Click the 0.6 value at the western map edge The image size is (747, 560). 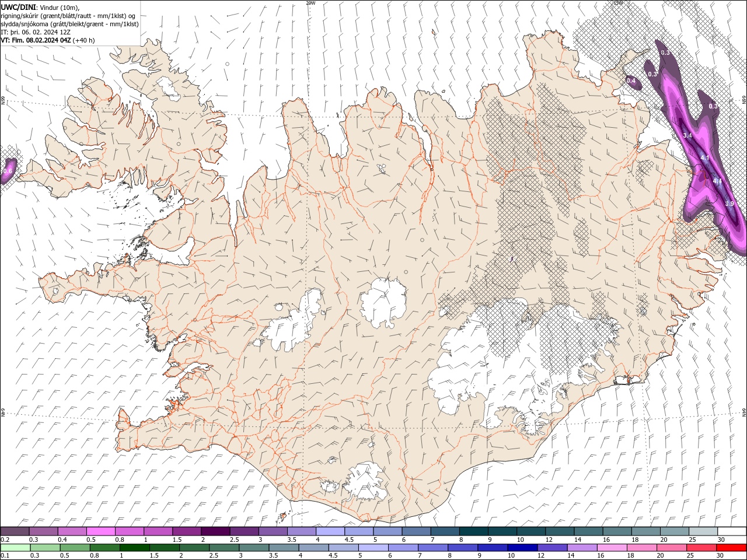7,171
